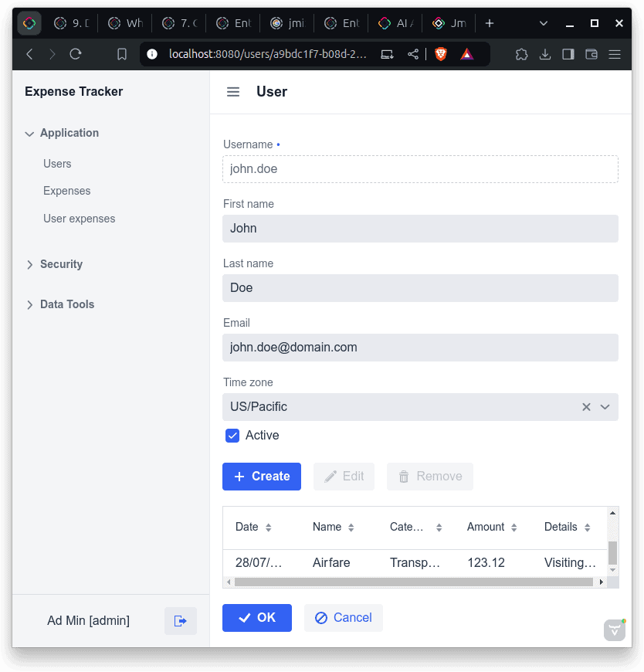Uncheck the Active checkbox
Screen dimensions: 644x672
point(232,436)
